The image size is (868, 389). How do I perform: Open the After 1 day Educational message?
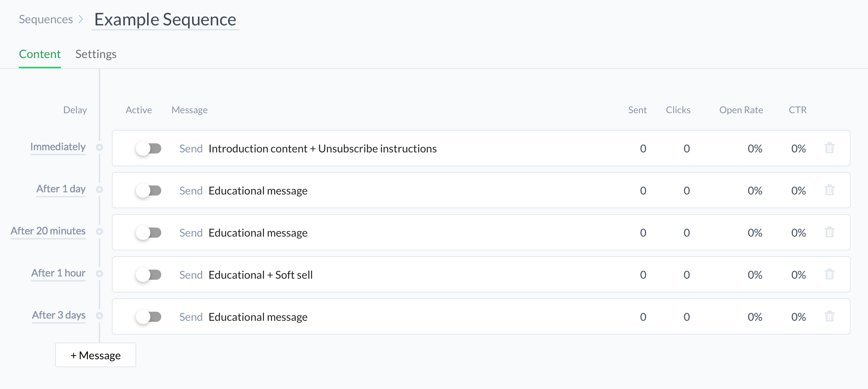coord(258,191)
